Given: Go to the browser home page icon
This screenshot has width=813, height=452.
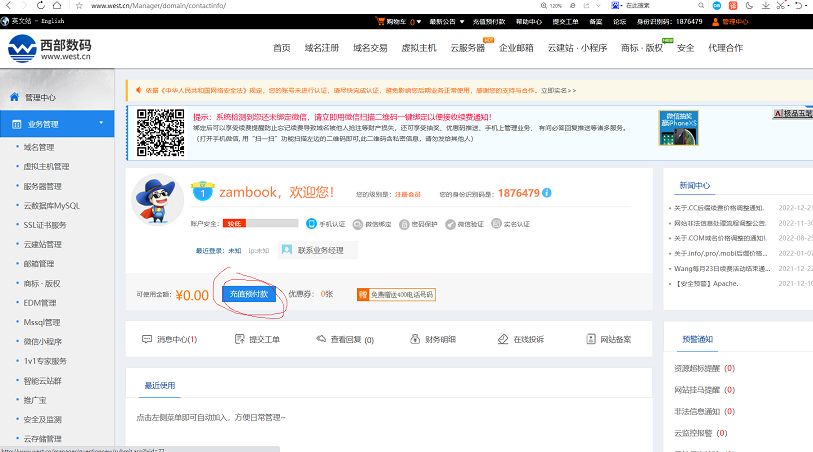Looking at the screenshot, I should 57,5.
